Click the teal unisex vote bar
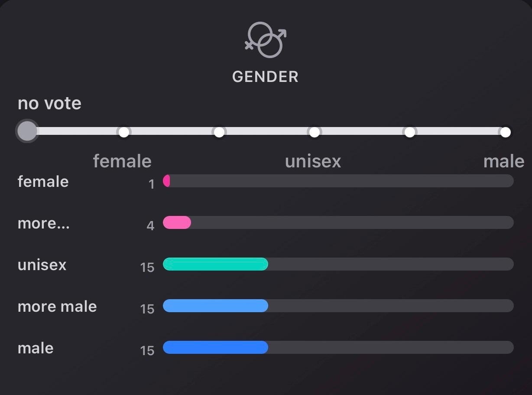The image size is (532, 395). [215, 264]
